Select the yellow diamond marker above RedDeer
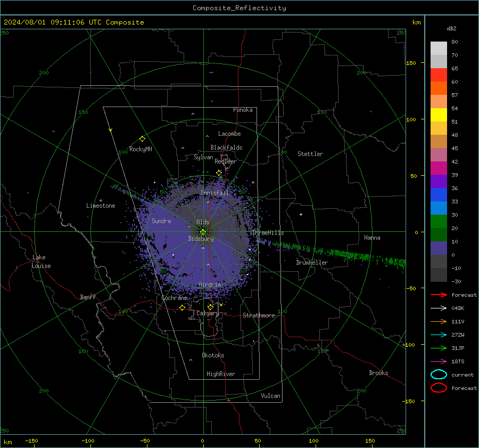479x448 pixels. coord(219,173)
